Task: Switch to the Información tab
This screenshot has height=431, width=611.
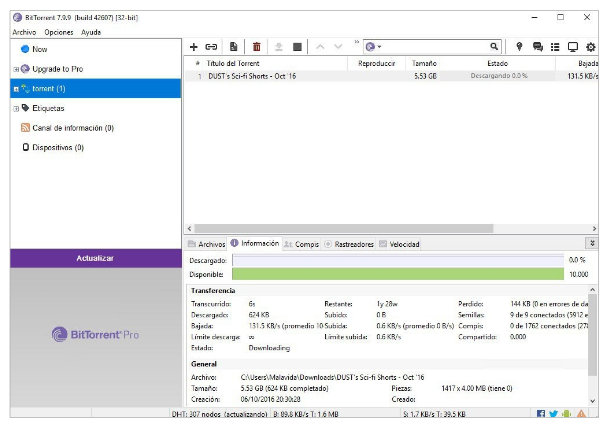Action: (x=255, y=243)
